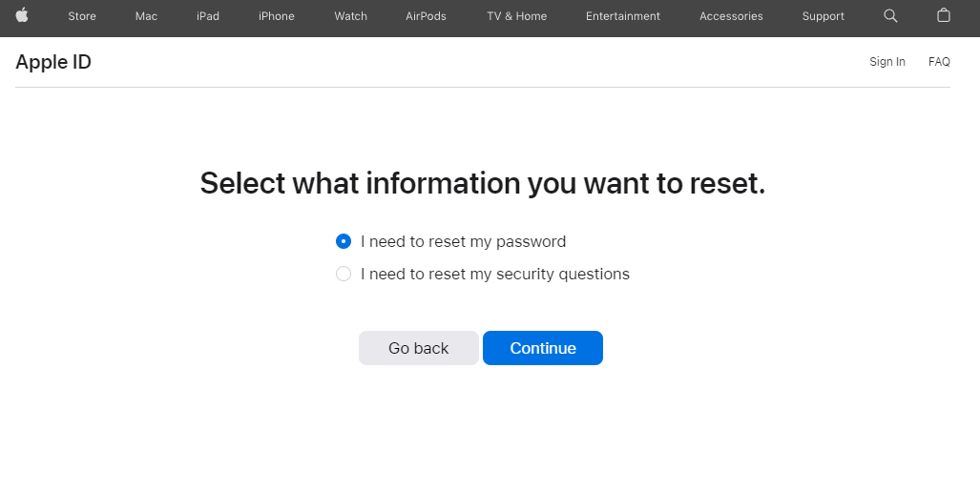
Task: Open the Entertainment menu
Action: coord(623,16)
